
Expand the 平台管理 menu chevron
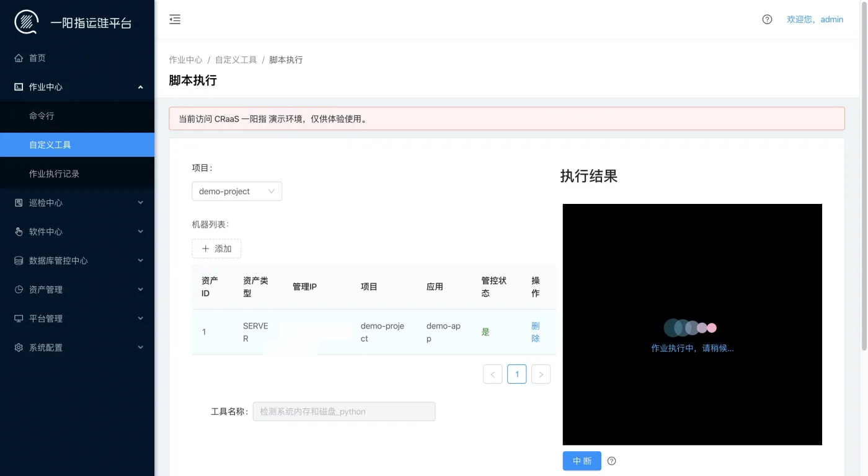click(x=140, y=319)
